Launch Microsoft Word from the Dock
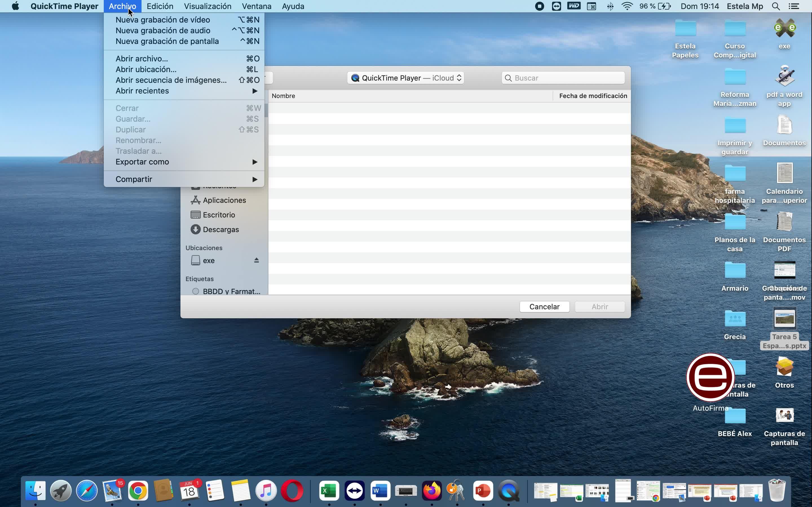Screen dimensions: 812x507 (380, 491)
